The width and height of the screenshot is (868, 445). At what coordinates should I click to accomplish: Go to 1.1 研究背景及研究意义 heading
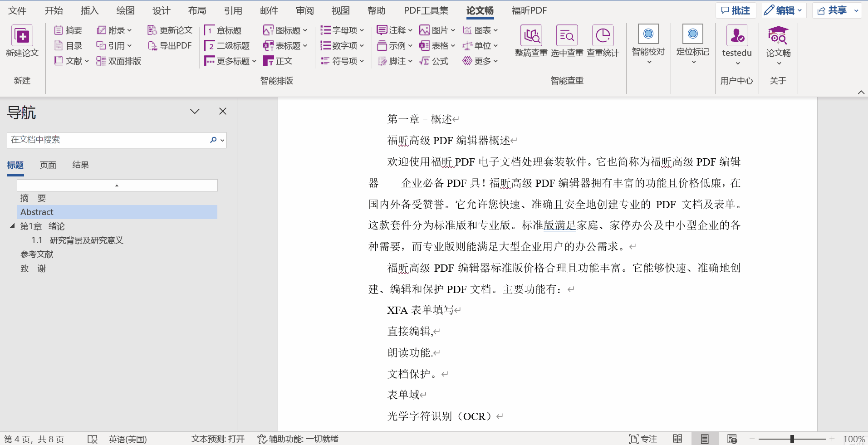coord(77,240)
